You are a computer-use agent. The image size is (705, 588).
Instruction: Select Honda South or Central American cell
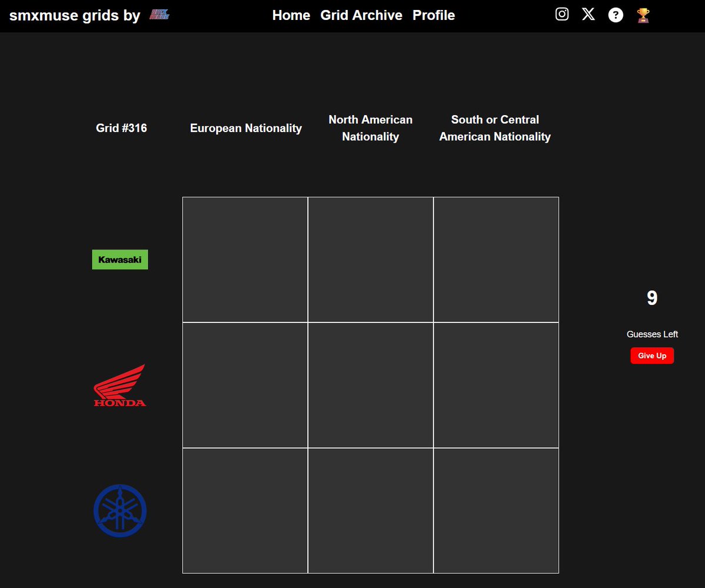coord(496,385)
